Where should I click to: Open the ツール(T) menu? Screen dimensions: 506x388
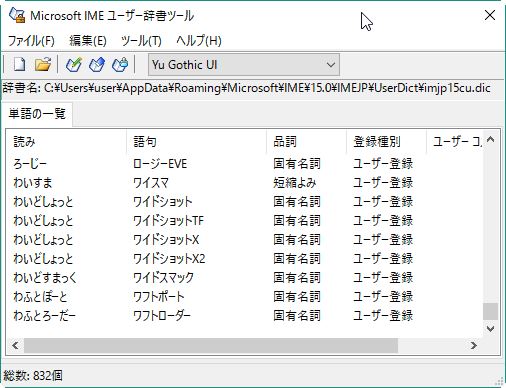click(141, 41)
